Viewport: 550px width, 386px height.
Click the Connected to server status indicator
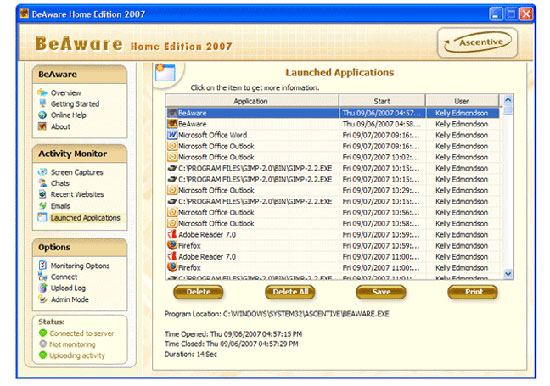click(x=43, y=333)
